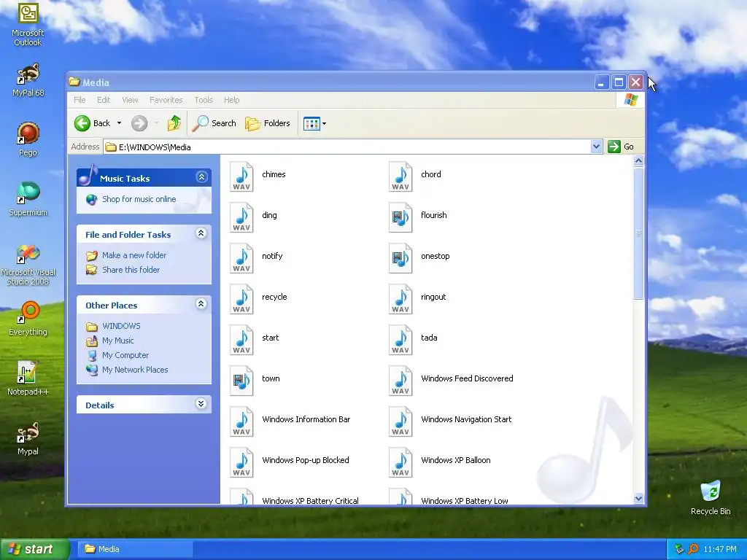Screen dimensions: 747x560
Task: Click the clock showing 11:47 PM
Action: 720,549
